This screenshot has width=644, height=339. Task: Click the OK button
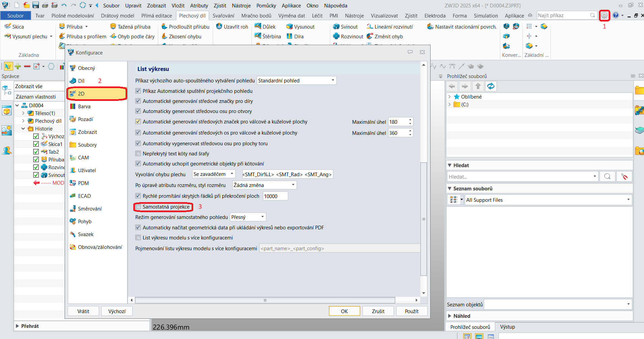[344, 311]
